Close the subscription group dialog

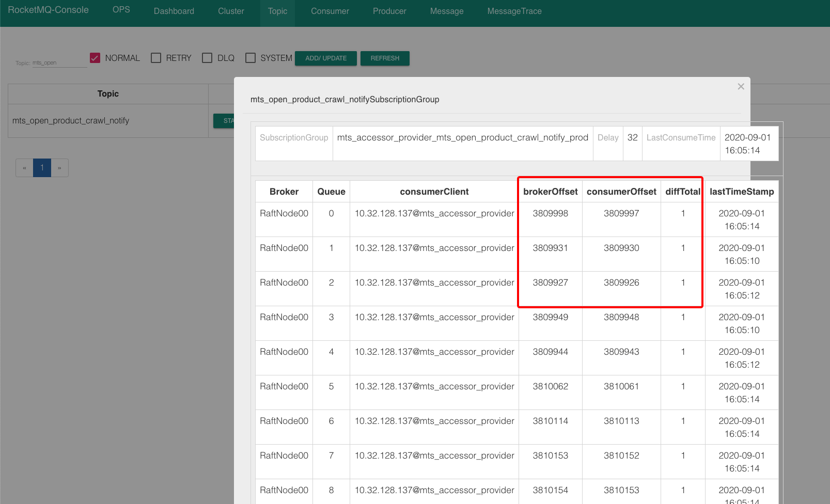point(741,87)
